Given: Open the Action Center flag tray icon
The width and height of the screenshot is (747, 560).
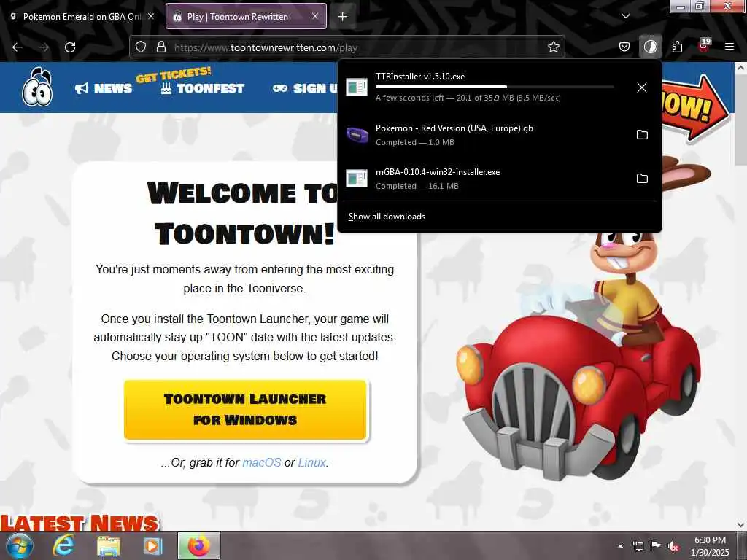Looking at the screenshot, I should pyautogui.click(x=656, y=546).
